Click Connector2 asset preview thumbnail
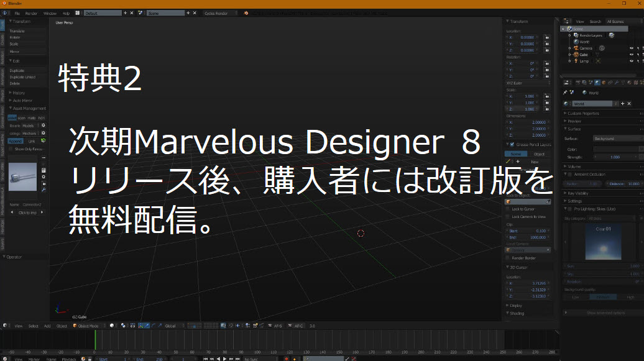 [x=22, y=177]
